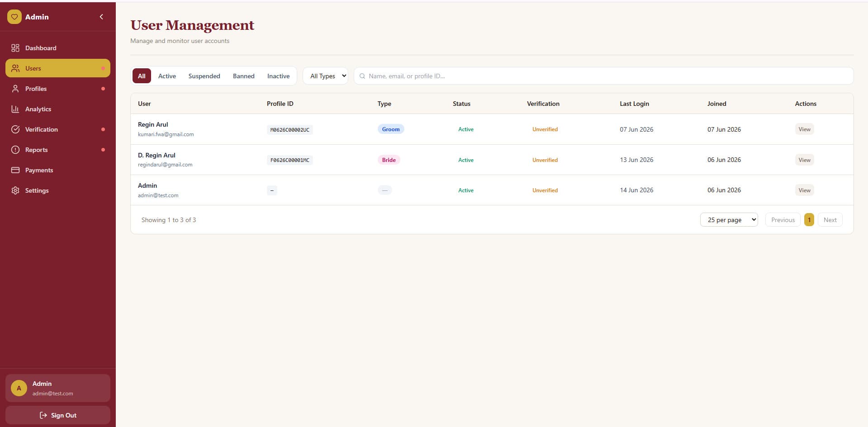868x427 pixels.
Task: Open the All Types dropdown
Action: tap(325, 76)
